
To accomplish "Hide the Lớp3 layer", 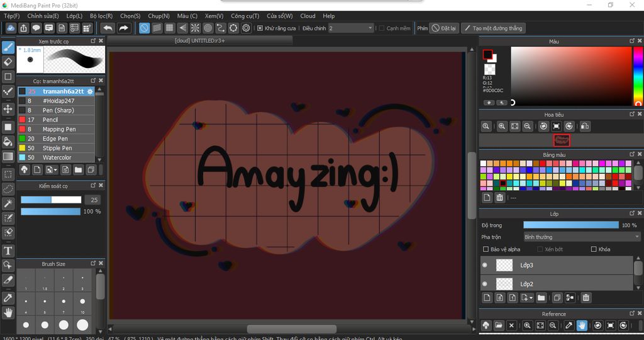I will tap(485, 265).
